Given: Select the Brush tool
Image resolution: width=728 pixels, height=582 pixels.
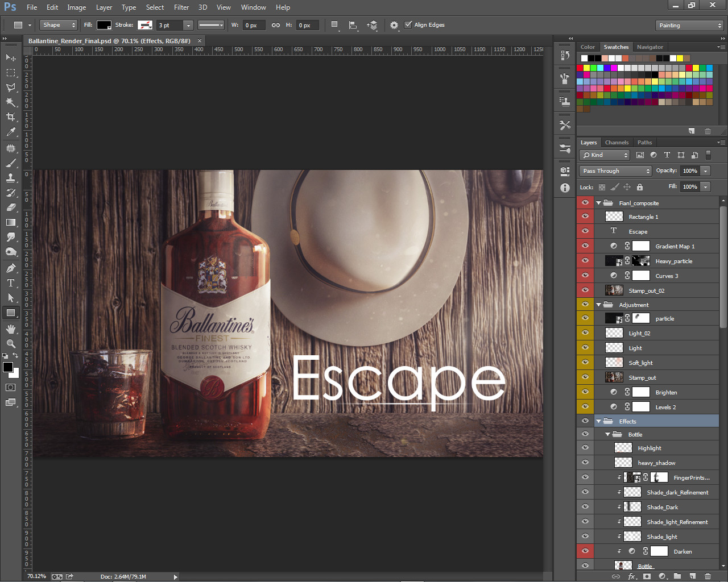Looking at the screenshot, I should pos(11,163).
